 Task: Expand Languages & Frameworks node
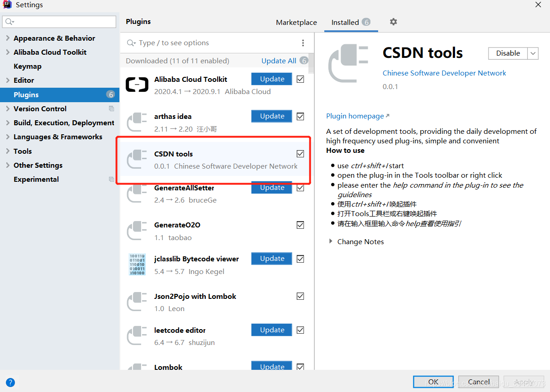(x=8, y=137)
